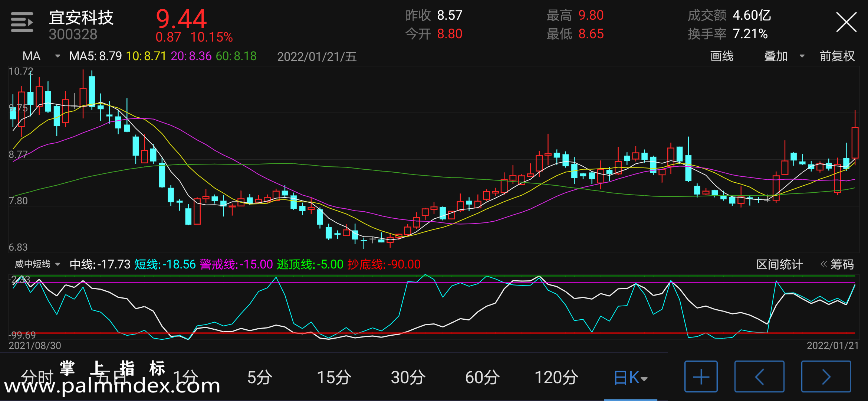
Task: Click the 最低 8.65 value
Action: (x=575, y=34)
